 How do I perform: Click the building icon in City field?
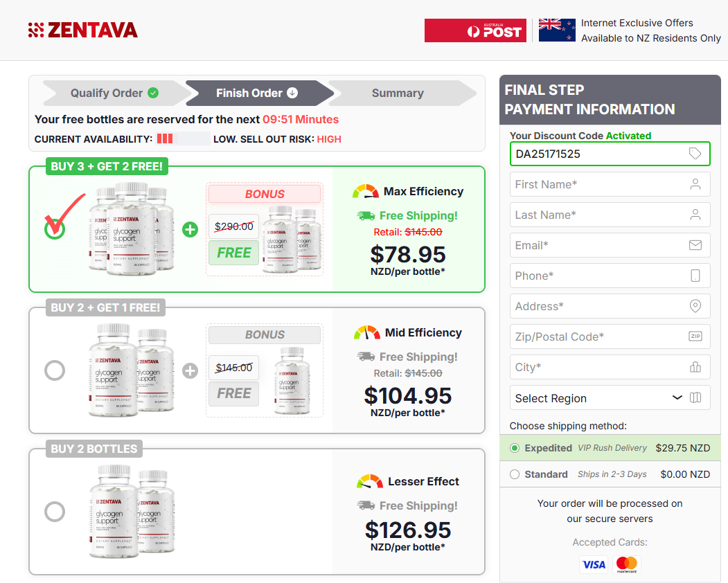pos(695,367)
